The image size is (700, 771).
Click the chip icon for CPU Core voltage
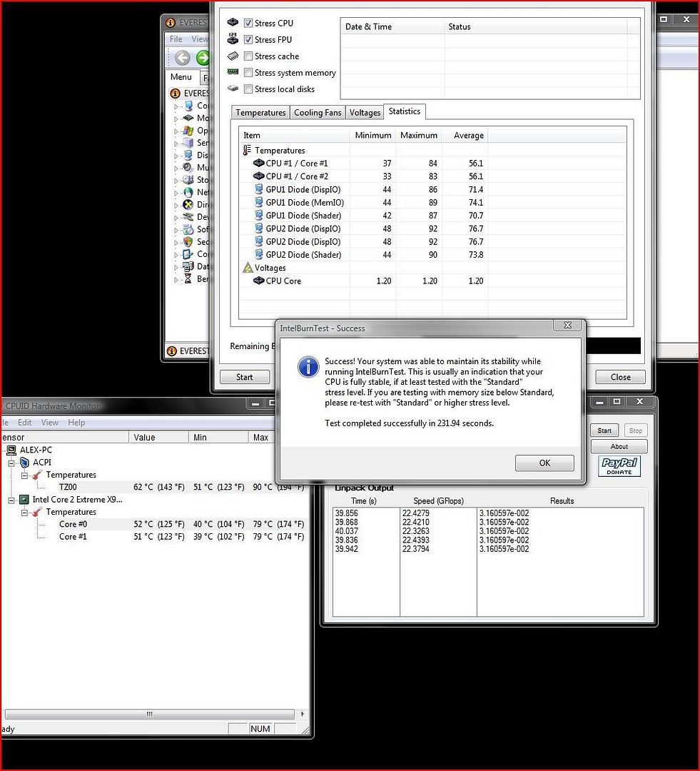(258, 281)
